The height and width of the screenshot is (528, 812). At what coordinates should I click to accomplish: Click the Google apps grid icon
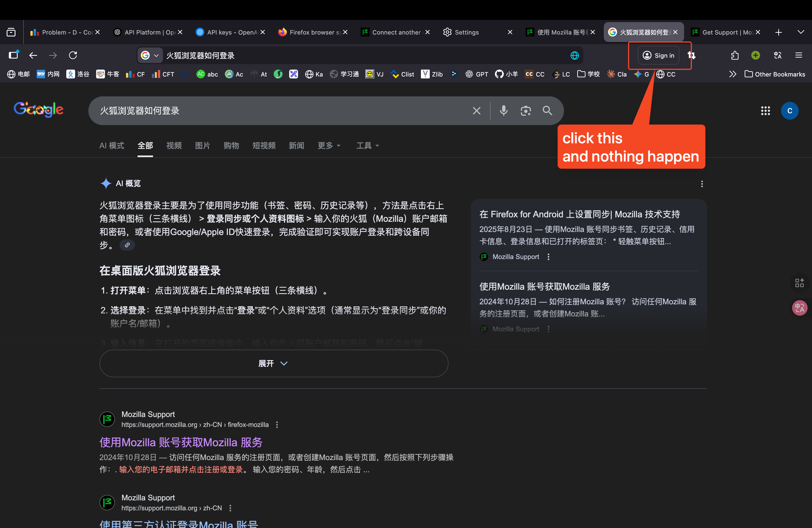[765, 110]
